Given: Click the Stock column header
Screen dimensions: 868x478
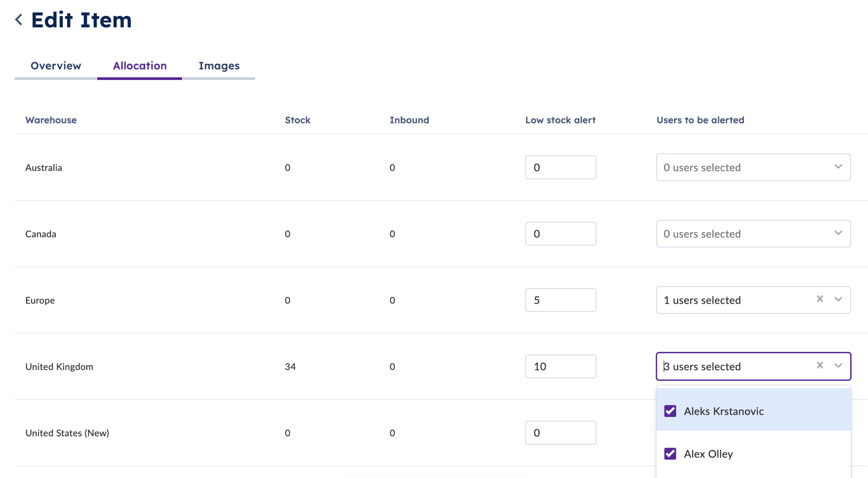Looking at the screenshot, I should click(x=298, y=120).
